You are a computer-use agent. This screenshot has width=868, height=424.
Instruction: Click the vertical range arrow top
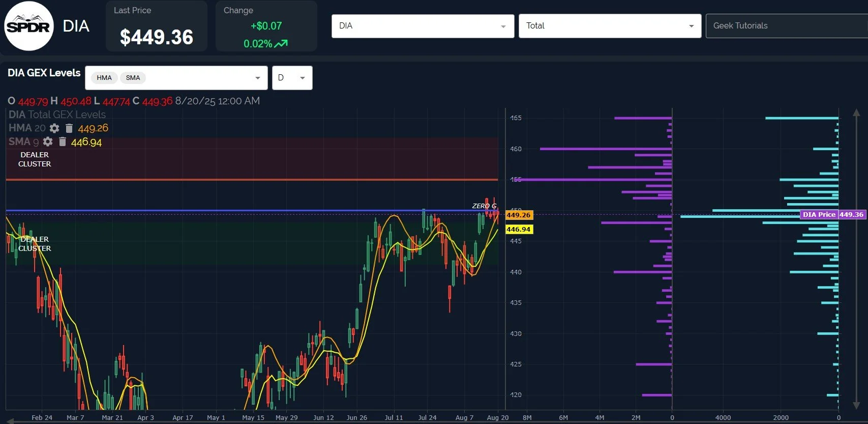click(856, 113)
